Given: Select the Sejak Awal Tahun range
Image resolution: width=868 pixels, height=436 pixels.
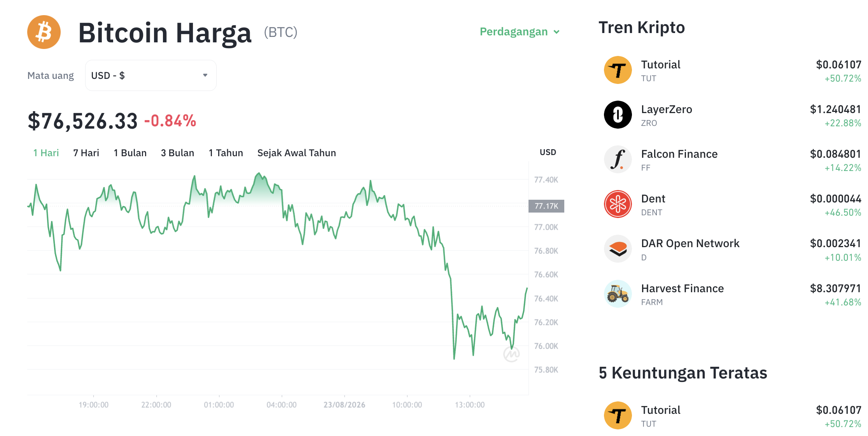Looking at the screenshot, I should click(x=297, y=153).
